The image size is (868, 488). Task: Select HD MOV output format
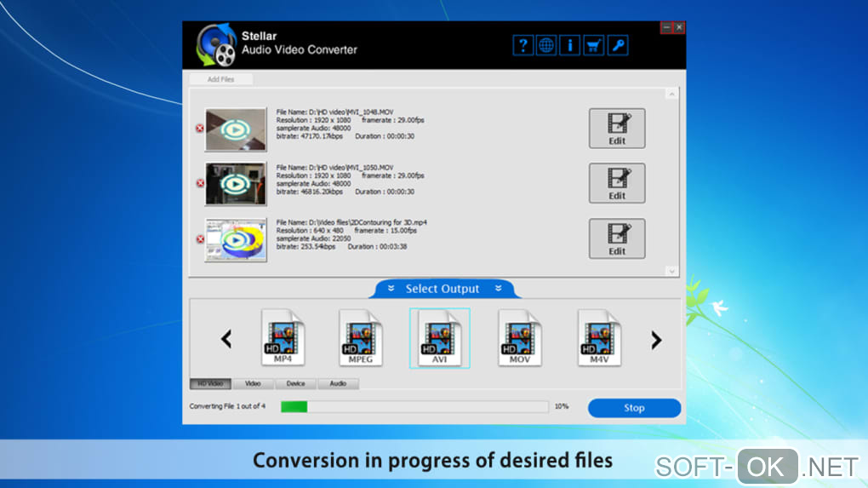click(x=519, y=337)
